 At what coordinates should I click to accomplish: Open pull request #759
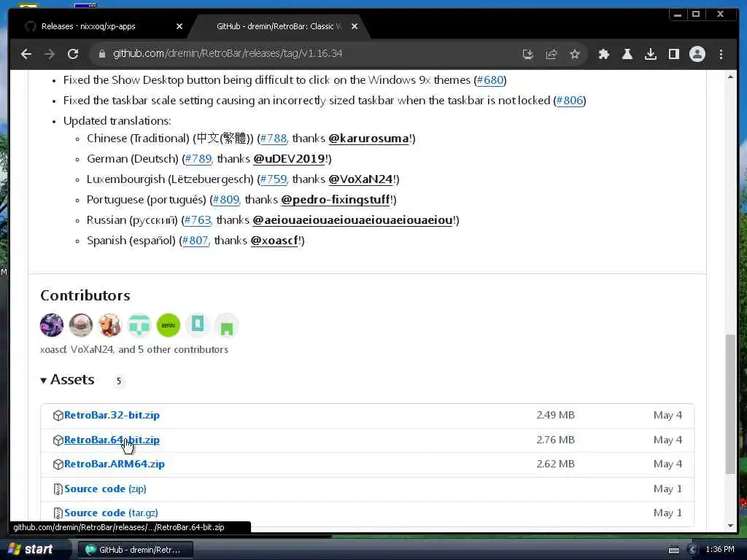tap(274, 179)
